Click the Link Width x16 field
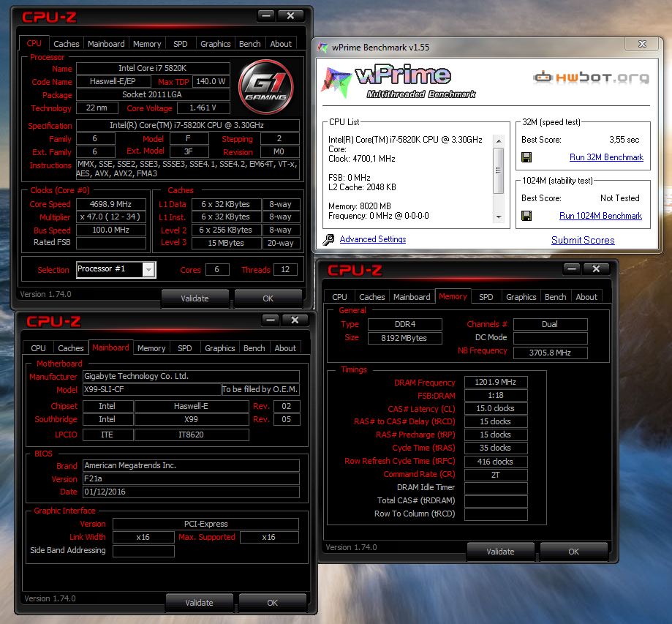This screenshot has height=624, width=672. (143, 538)
